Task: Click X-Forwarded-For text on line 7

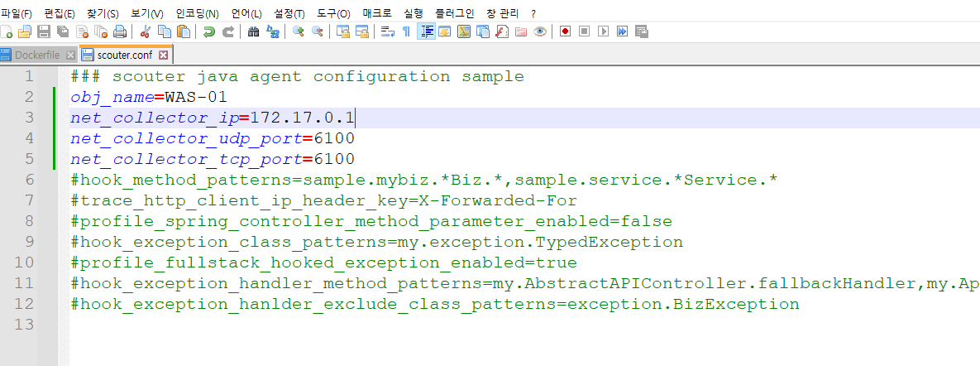Action: [498, 201]
